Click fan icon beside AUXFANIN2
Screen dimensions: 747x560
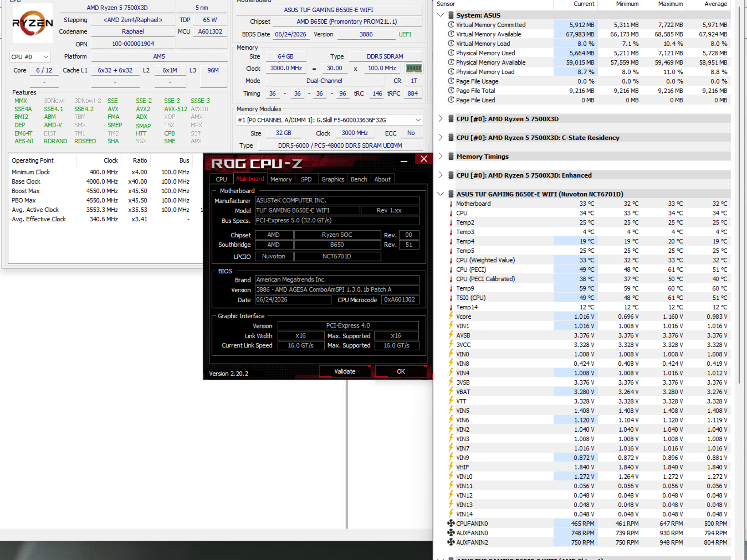(451, 542)
